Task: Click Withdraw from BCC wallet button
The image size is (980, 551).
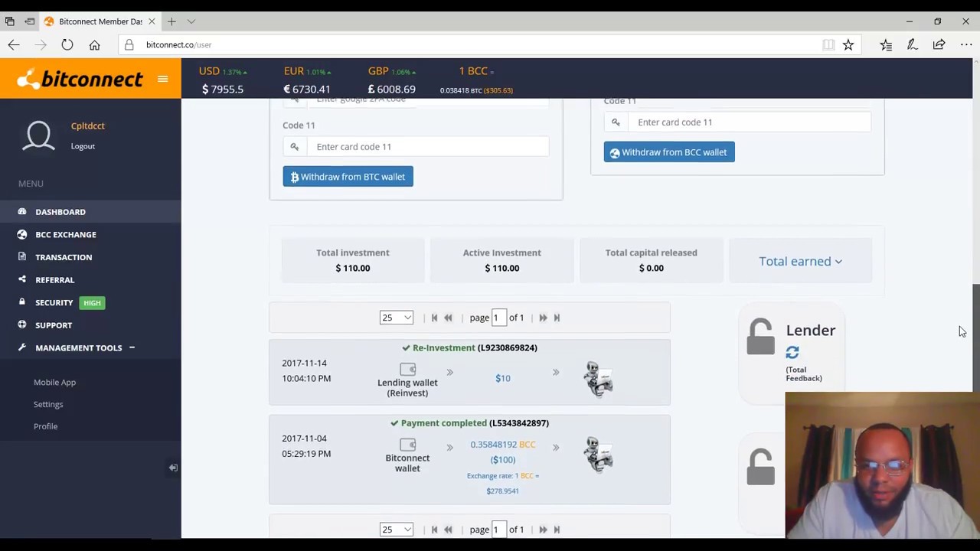Action: [669, 152]
